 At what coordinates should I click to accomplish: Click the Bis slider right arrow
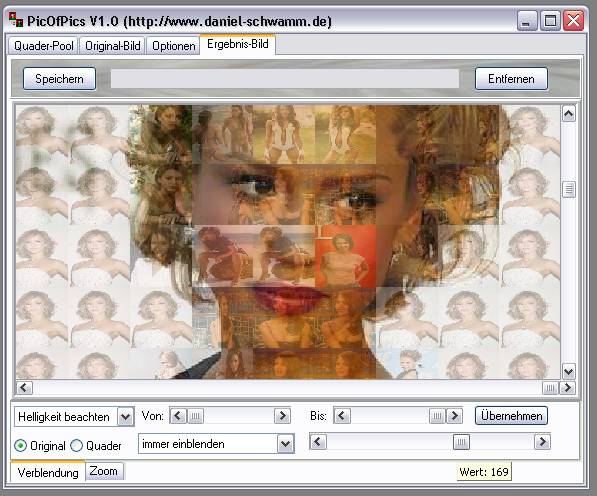point(454,416)
